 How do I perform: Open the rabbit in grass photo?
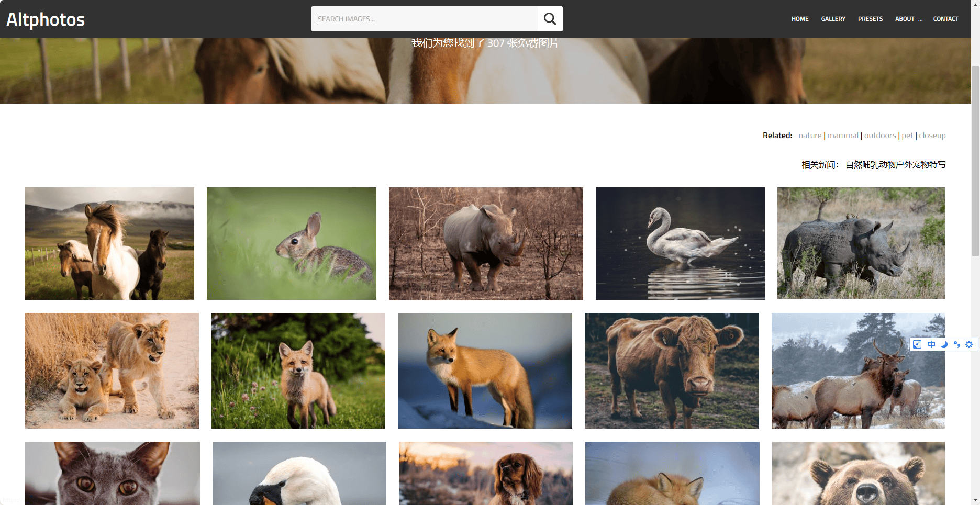click(x=291, y=243)
